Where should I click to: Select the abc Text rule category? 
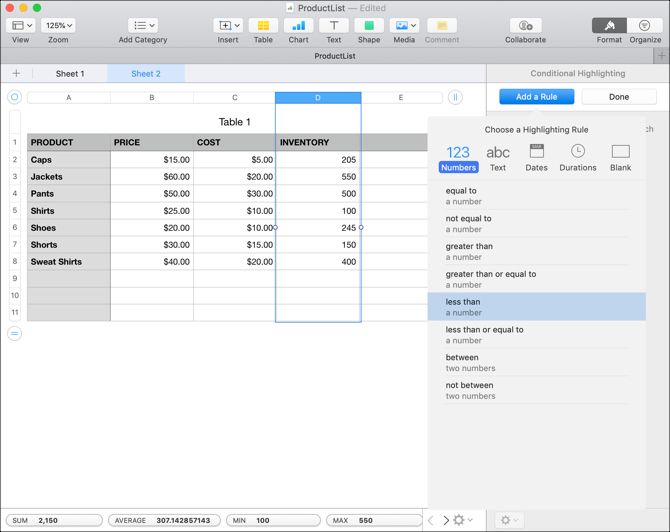click(x=498, y=159)
